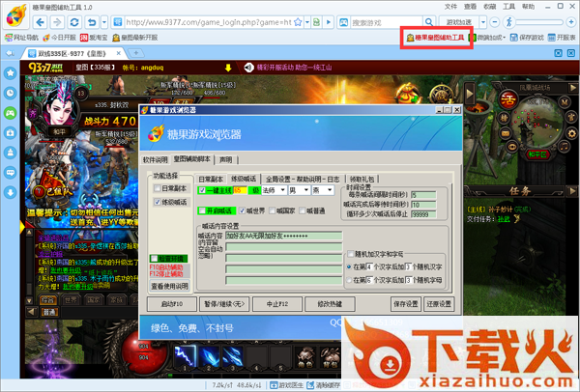The width and height of the screenshot is (580, 392).
Task: Click the 游戏加速 button
Action: click(459, 22)
